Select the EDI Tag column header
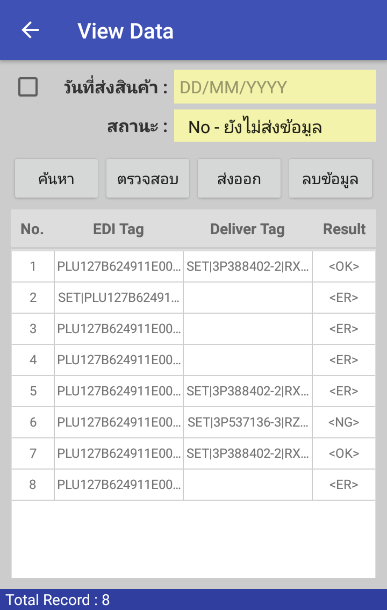The width and height of the screenshot is (387, 610). pos(118,229)
